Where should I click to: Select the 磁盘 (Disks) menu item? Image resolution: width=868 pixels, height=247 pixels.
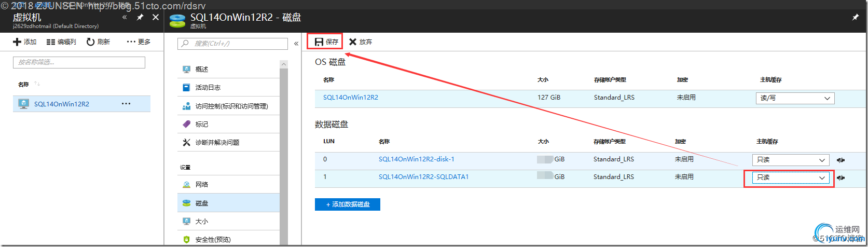tap(228, 203)
